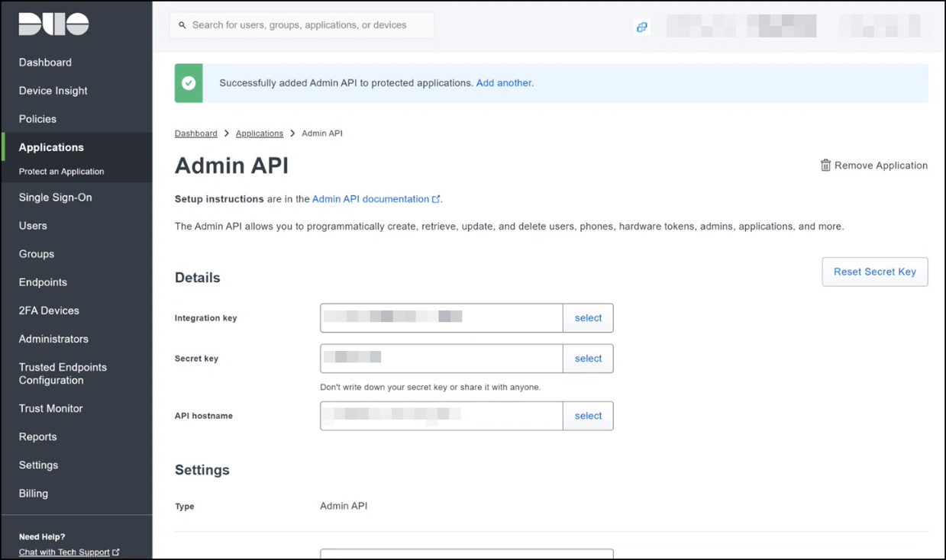Click the Admin API breadcrumb text

pos(322,134)
